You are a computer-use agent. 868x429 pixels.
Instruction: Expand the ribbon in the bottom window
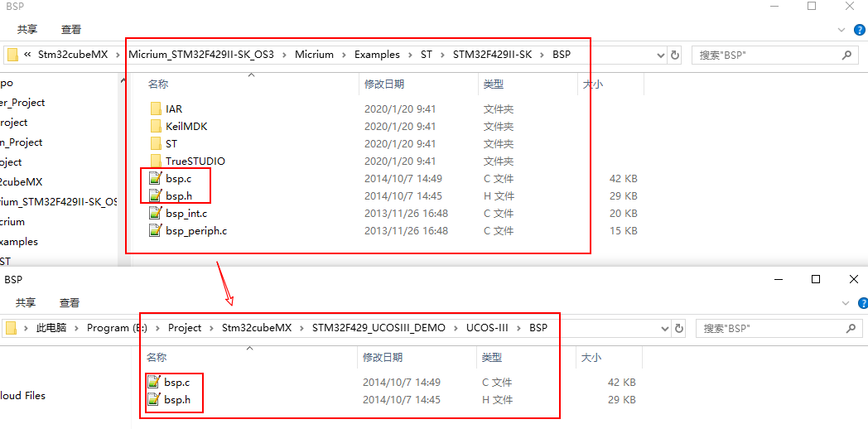click(845, 303)
